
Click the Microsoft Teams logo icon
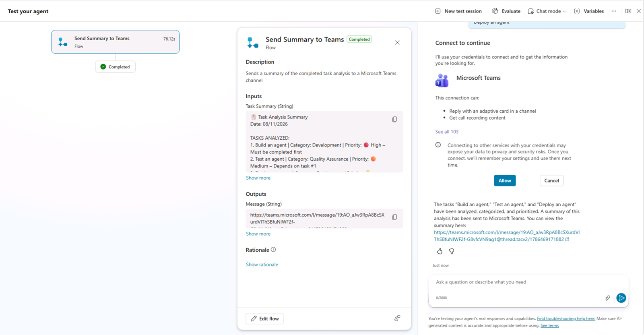(x=442, y=81)
